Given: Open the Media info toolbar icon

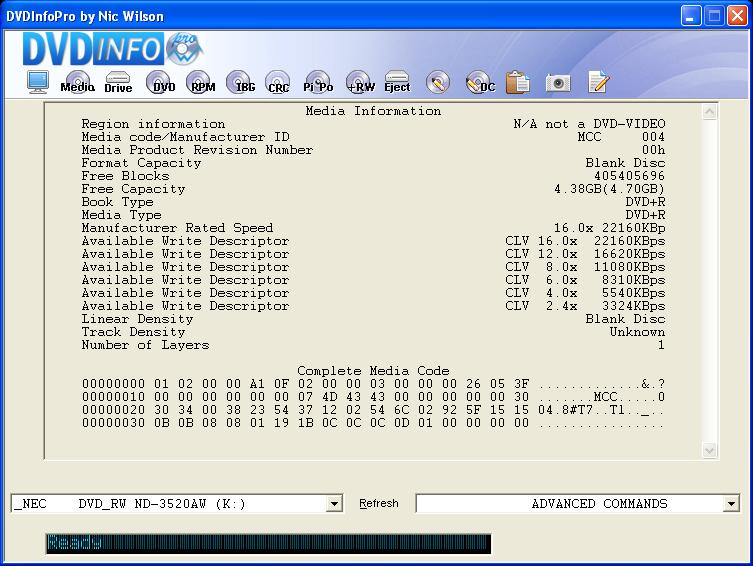Looking at the screenshot, I should 77,82.
